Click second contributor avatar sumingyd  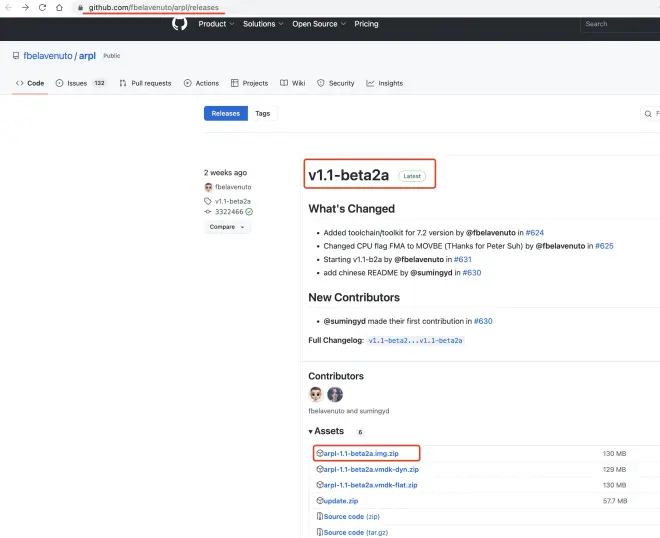[x=335, y=394]
